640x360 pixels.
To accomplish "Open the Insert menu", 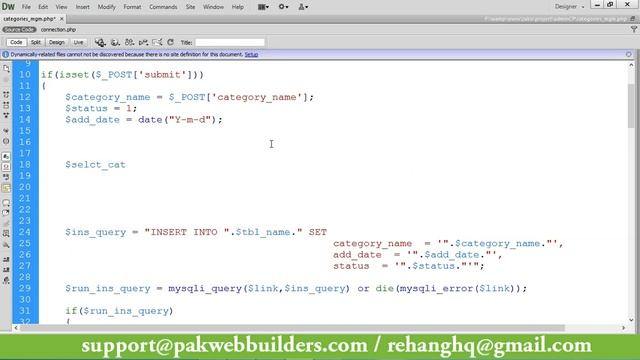I will point(82,7).
